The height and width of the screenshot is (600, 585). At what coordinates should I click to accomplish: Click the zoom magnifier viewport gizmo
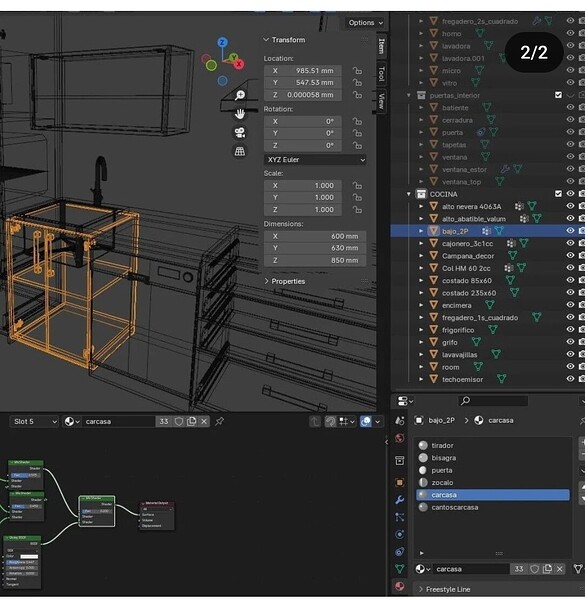(x=240, y=95)
